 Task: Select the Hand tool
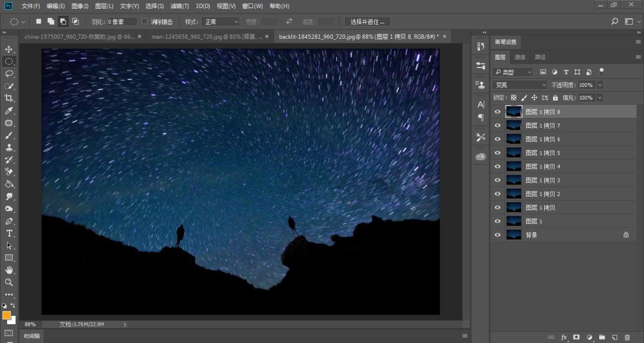click(x=9, y=270)
